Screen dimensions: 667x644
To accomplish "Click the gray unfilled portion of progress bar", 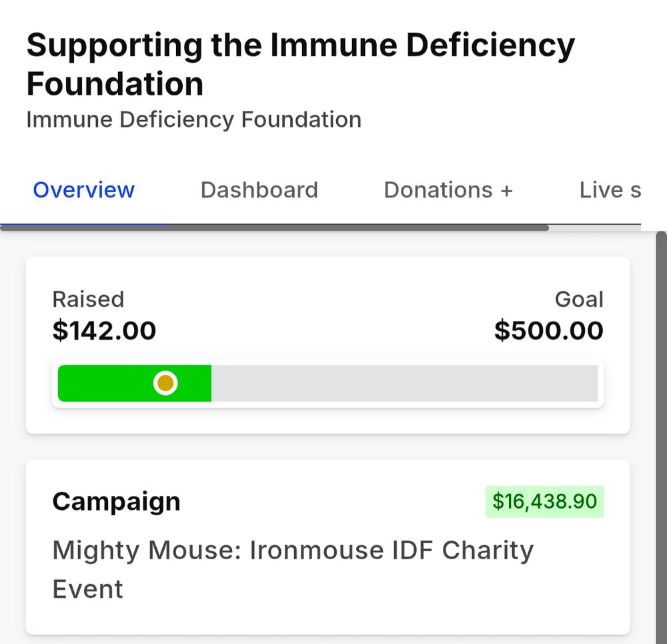I will click(405, 383).
